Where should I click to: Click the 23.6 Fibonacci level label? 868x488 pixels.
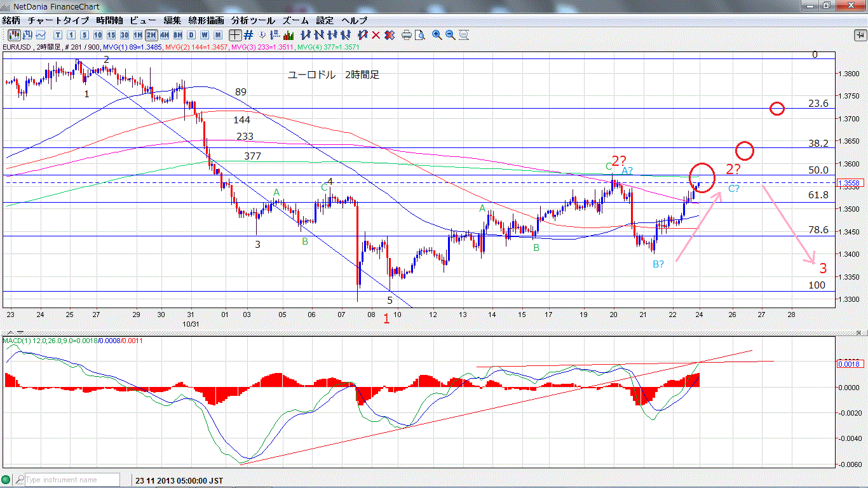pyautogui.click(x=818, y=104)
